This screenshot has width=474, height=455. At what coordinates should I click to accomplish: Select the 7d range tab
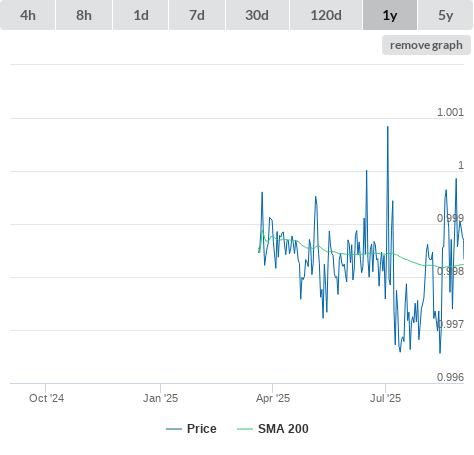[x=197, y=15]
